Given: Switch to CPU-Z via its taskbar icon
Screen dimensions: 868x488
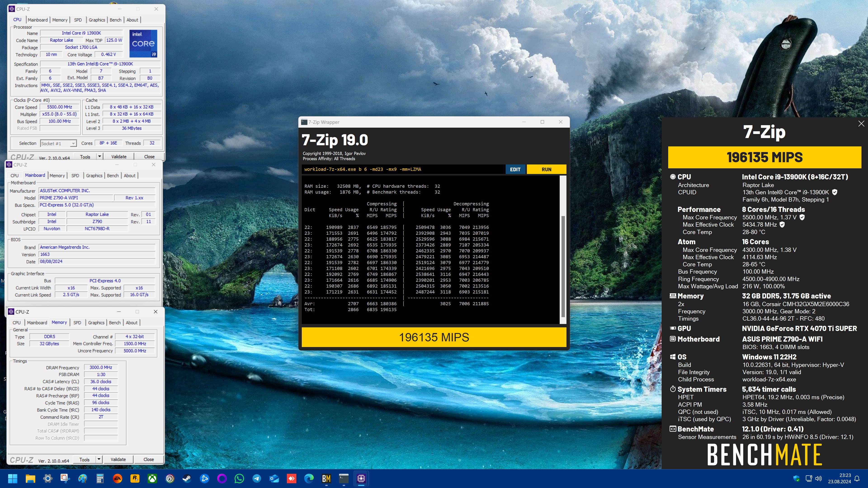Looking at the screenshot, I should tap(361, 478).
